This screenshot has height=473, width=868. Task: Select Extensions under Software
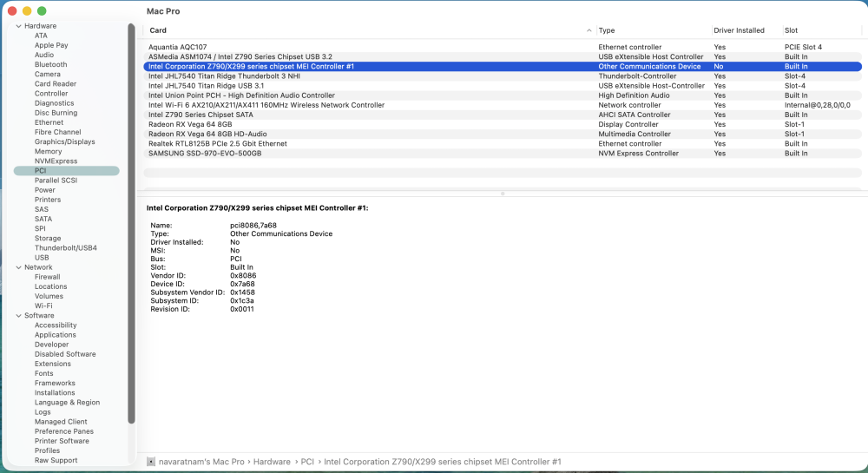[x=53, y=364]
